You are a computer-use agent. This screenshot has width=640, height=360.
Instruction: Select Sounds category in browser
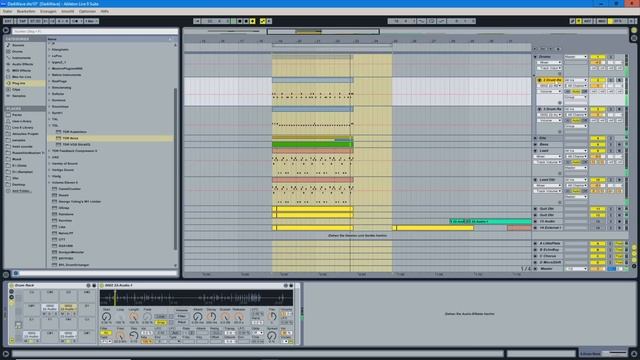[18, 45]
